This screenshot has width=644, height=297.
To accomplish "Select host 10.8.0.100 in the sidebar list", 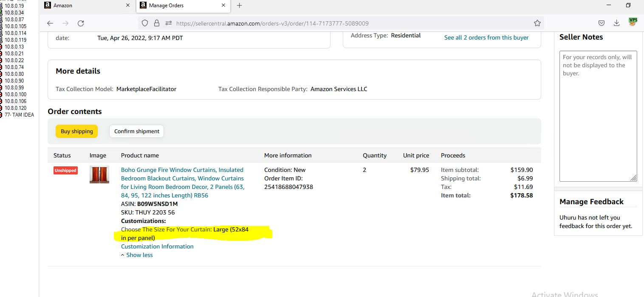I will [x=15, y=94].
